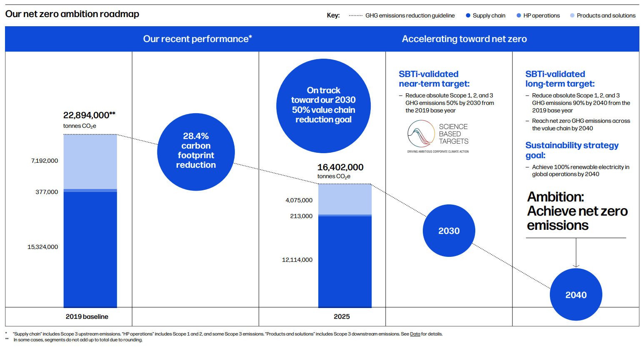Click the Products and solutions legend dot
This screenshot has height=348, width=644.
click(x=572, y=15)
